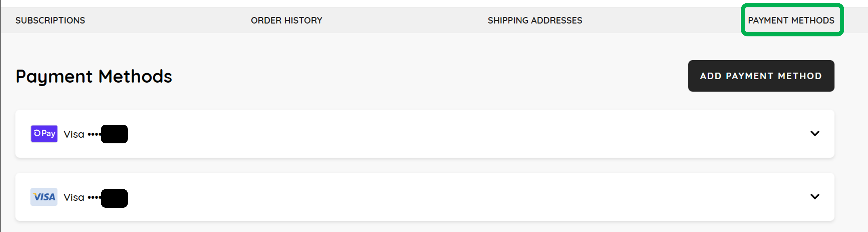Select the masked dots on second Visa card
This screenshot has width=868, height=232.
point(94,197)
